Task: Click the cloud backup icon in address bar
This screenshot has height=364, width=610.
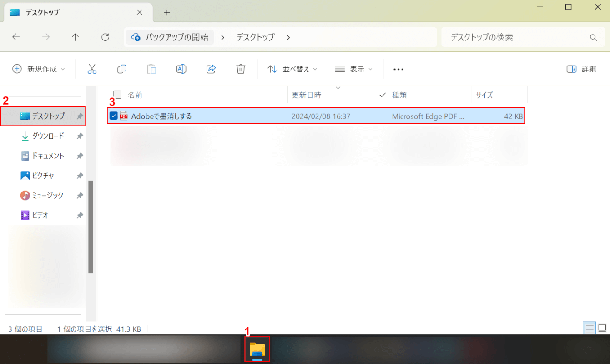Action: 136,37
